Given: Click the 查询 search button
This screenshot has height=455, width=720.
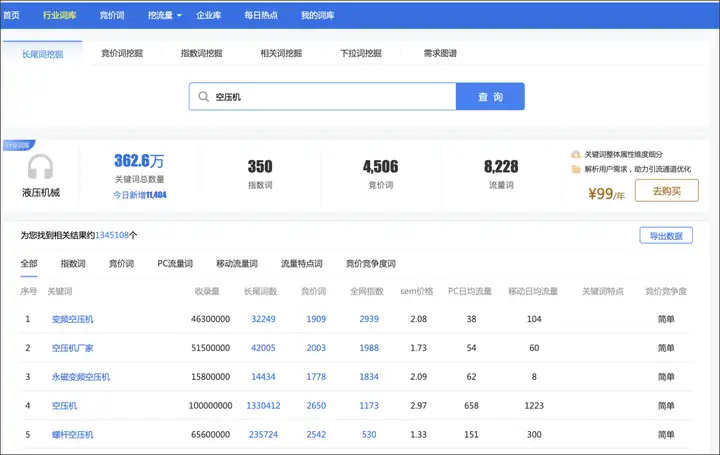Looking at the screenshot, I should click(x=490, y=96).
